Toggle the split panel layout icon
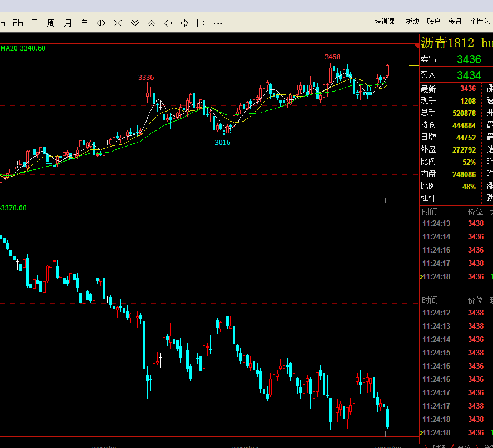Image resolution: width=493 pixels, height=448 pixels. point(202,23)
